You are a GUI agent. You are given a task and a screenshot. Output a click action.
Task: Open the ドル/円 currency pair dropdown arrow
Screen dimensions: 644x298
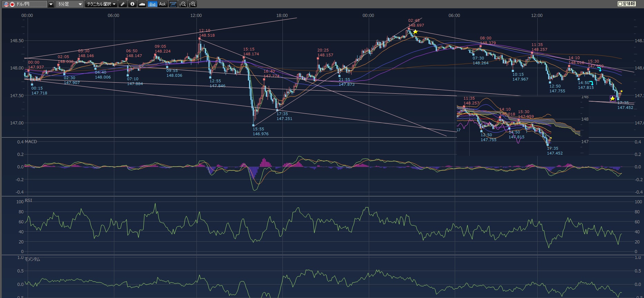click(x=51, y=4)
